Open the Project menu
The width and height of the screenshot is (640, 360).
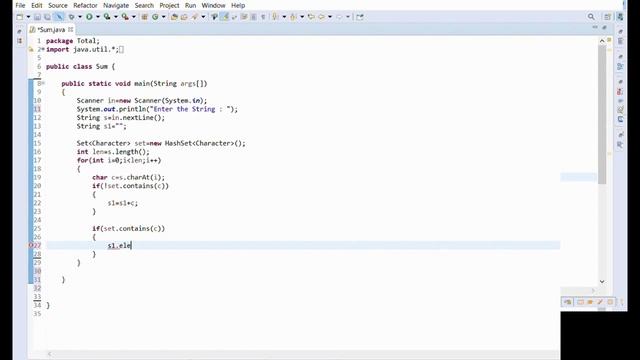tap(169, 5)
